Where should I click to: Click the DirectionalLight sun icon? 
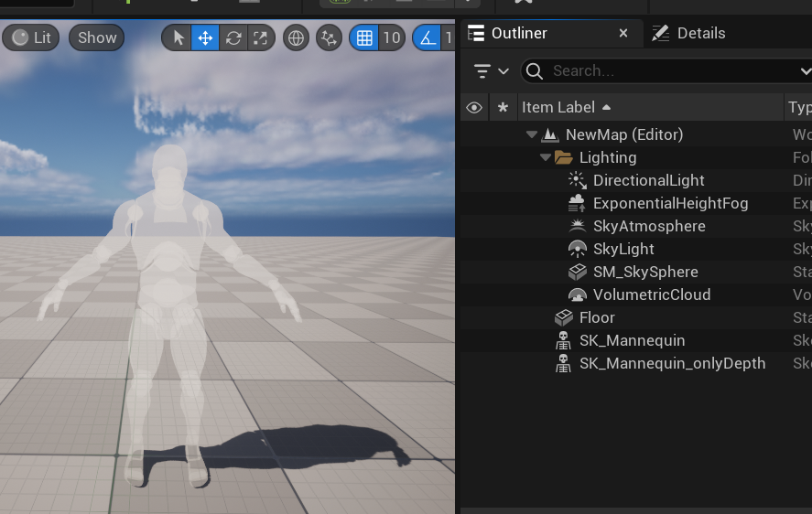[x=577, y=180]
